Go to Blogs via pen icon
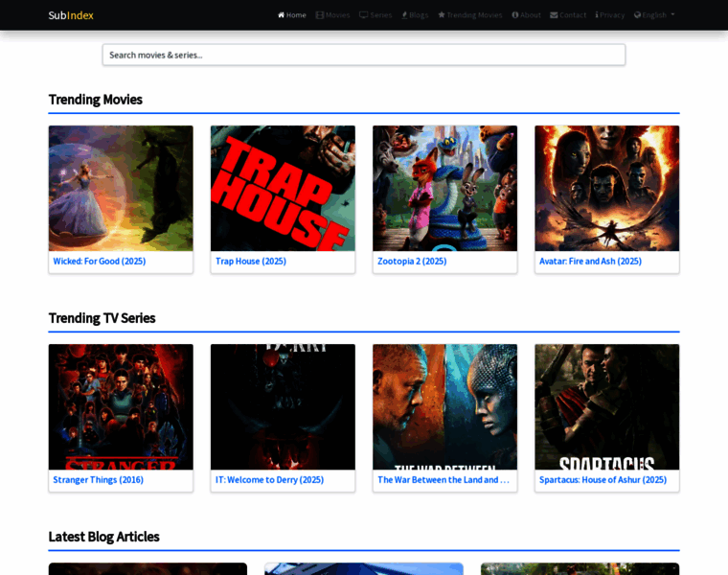The width and height of the screenshot is (728, 575). (x=404, y=15)
